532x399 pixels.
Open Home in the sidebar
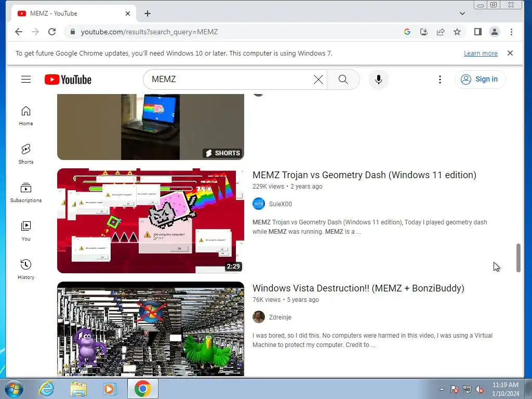26,116
